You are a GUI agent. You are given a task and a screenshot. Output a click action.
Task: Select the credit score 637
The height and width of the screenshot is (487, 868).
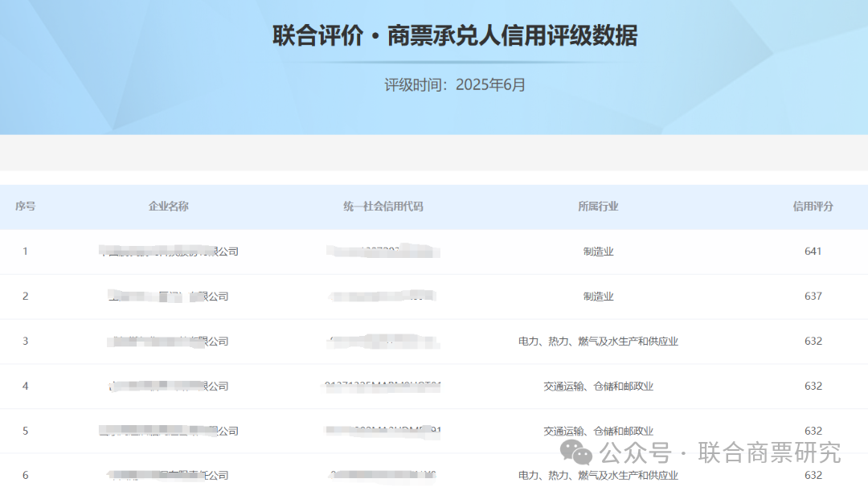coord(813,297)
